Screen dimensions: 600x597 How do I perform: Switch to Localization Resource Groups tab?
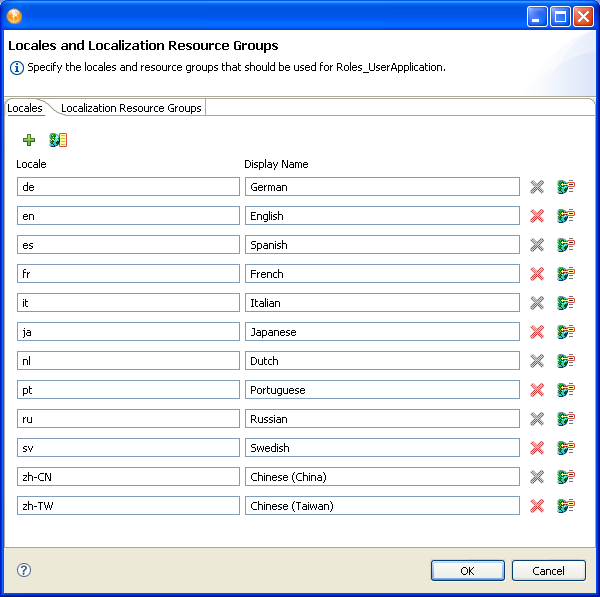131,108
